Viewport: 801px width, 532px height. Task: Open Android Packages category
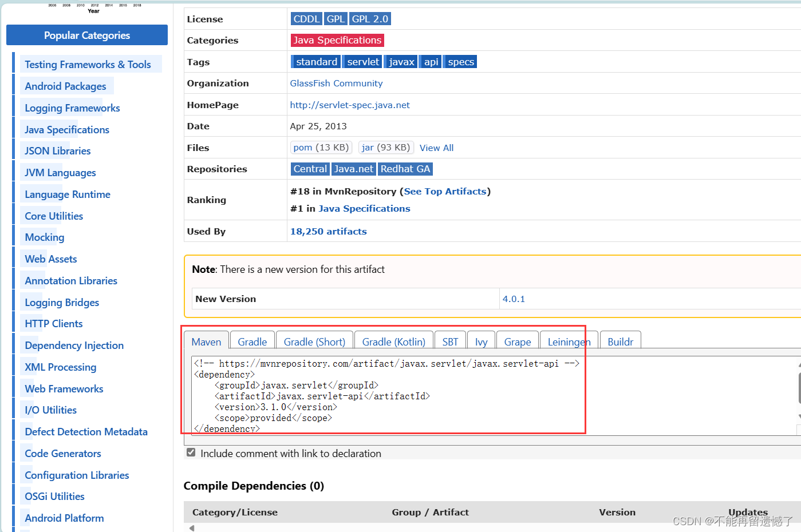[65, 86]
